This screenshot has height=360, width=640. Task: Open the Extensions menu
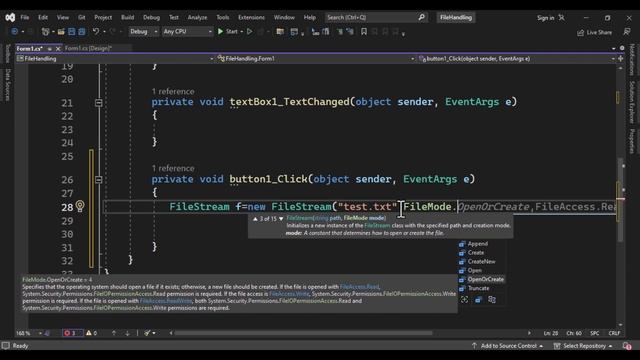251,18
